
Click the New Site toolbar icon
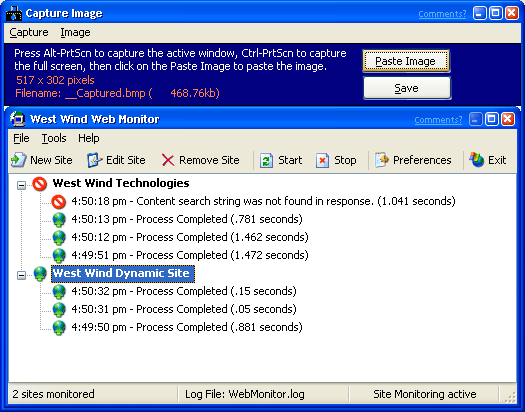pos(18,160)
